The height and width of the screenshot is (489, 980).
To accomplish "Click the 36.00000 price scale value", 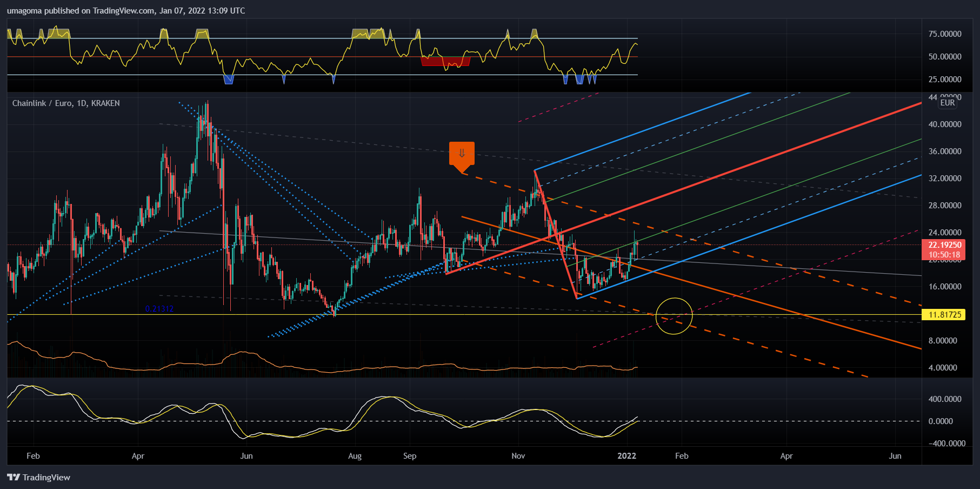I will pos(945,151).
